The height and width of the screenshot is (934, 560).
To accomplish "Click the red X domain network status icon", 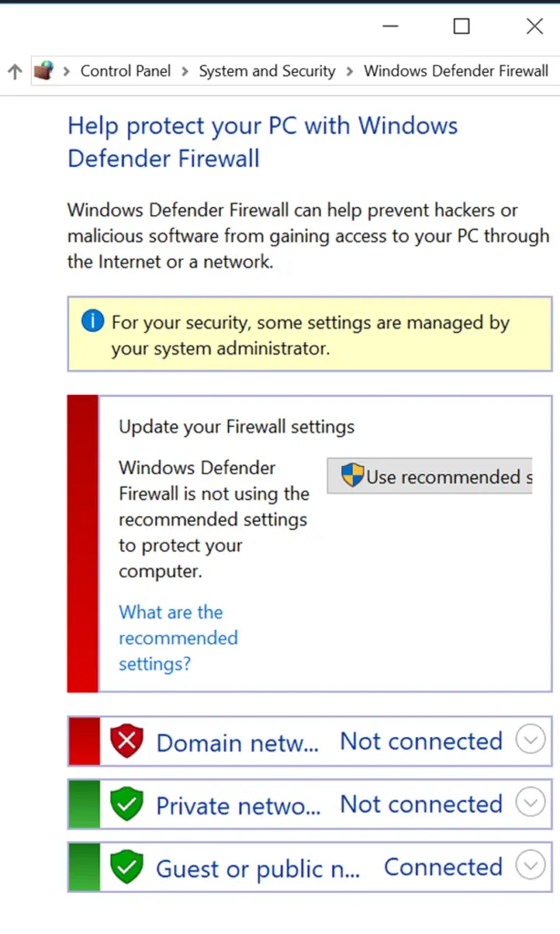I will pos(127,741).
